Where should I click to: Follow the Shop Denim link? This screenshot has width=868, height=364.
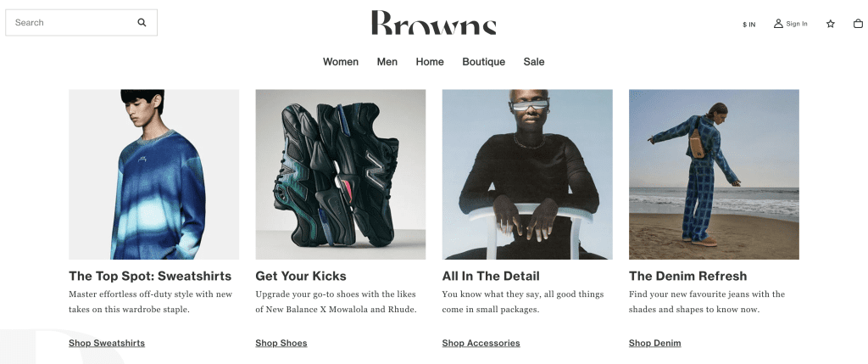(655, 343)
